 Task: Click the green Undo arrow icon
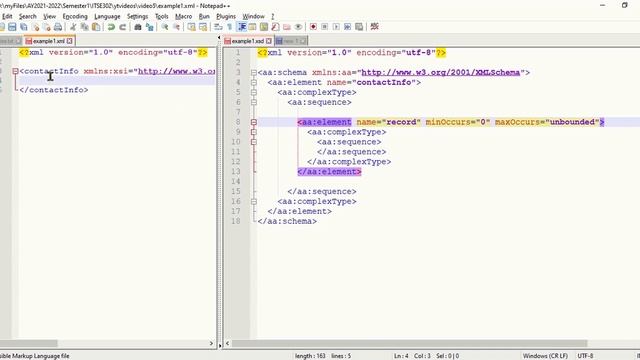click(x=111, y=27)
